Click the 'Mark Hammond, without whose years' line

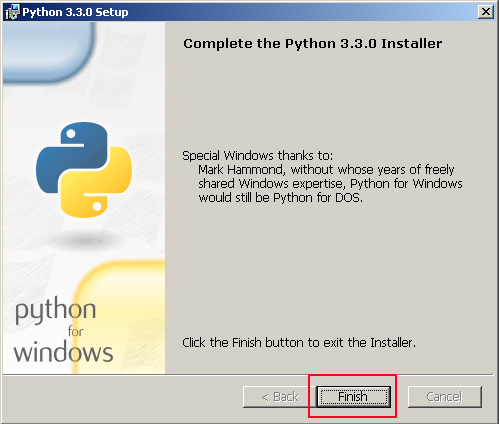click(x=326, y=170)
